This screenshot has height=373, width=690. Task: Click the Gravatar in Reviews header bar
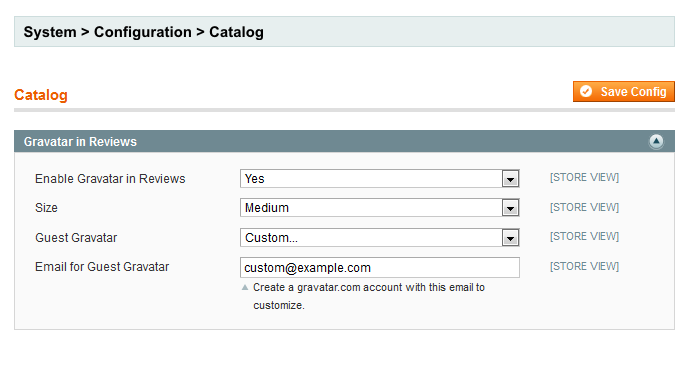coord(344,141)
